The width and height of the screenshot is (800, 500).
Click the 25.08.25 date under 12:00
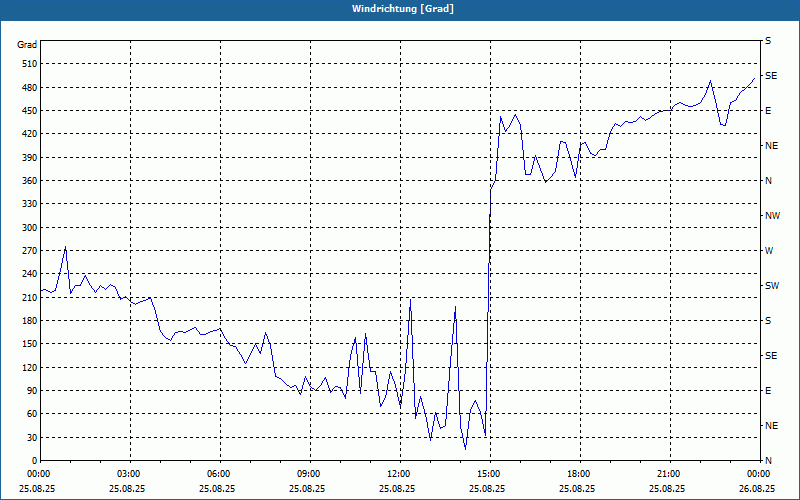tap(397, 488)
